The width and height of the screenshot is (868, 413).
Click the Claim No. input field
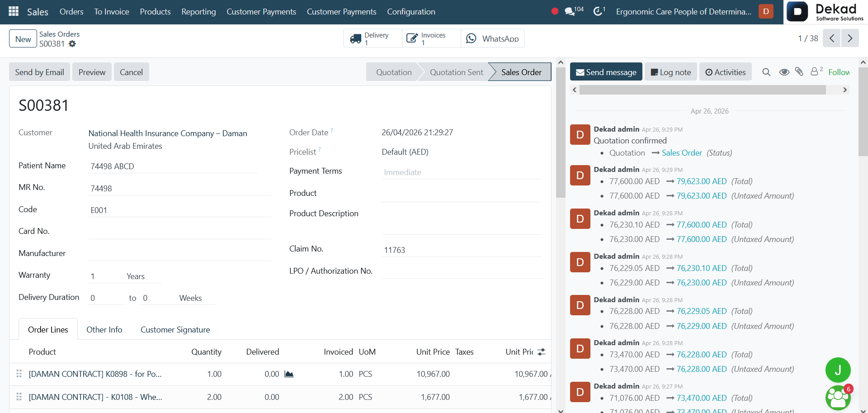462,250
